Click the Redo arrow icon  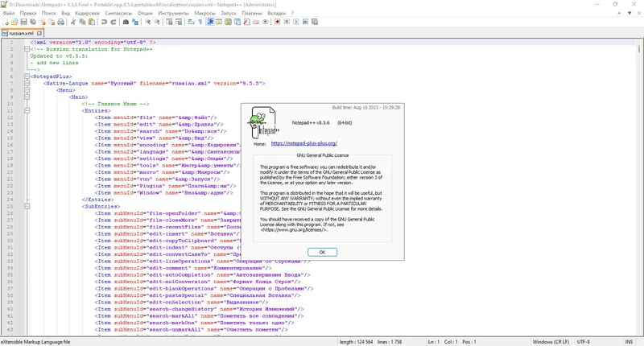(x=114, y=22)
